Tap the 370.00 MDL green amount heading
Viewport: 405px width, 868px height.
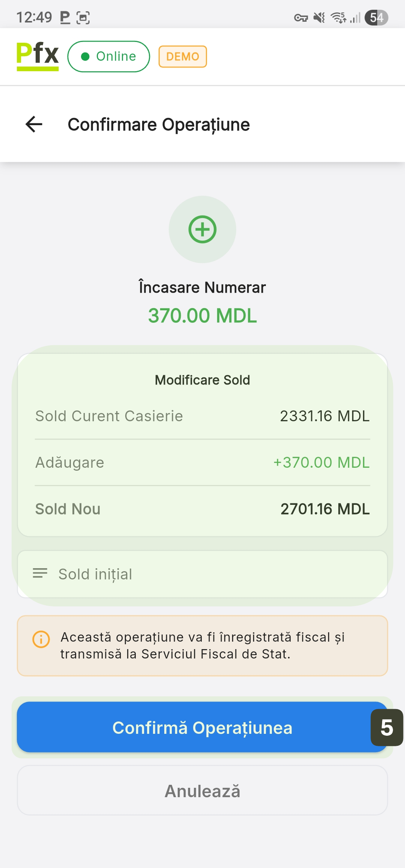click(202, 316)
